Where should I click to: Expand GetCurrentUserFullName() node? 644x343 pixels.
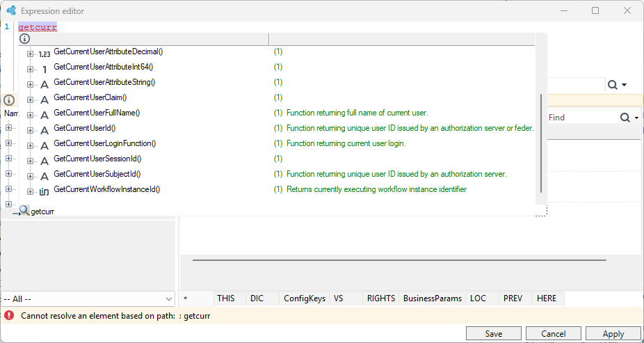coord(30,115)
